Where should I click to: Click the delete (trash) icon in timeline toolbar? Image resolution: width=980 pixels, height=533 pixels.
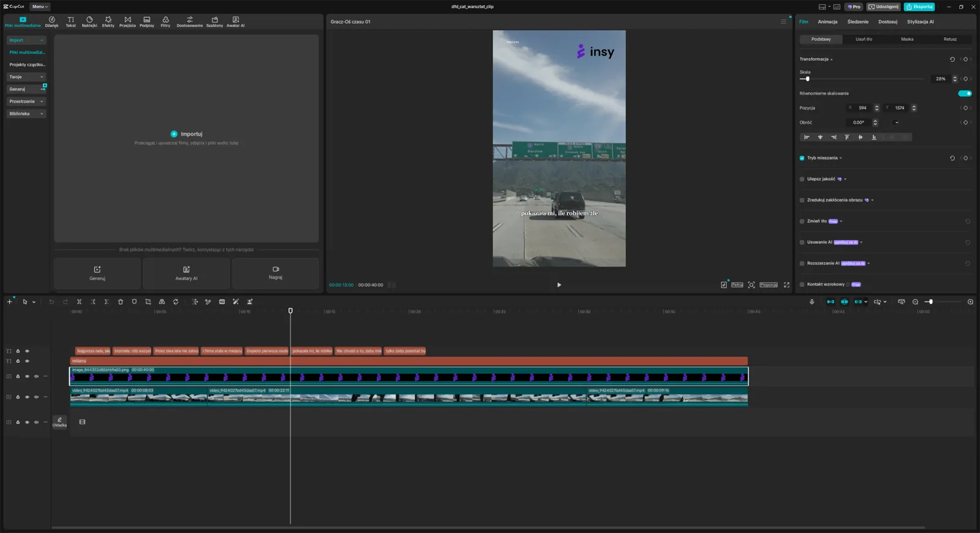click(x=121, y=301)
